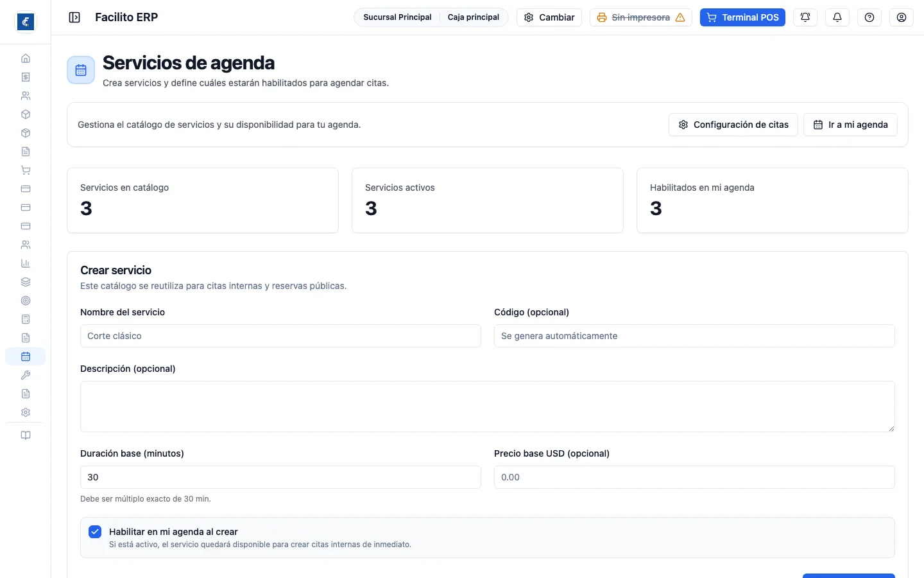Open the user profile icon
Image resolution: width=924 pixels, height=578 pixels.
click(902, 17)
